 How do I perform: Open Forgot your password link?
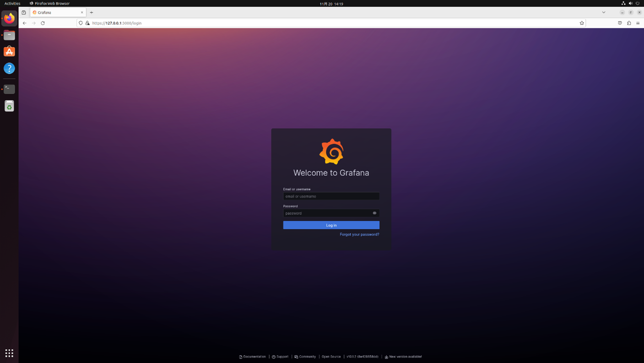[359, 234]
